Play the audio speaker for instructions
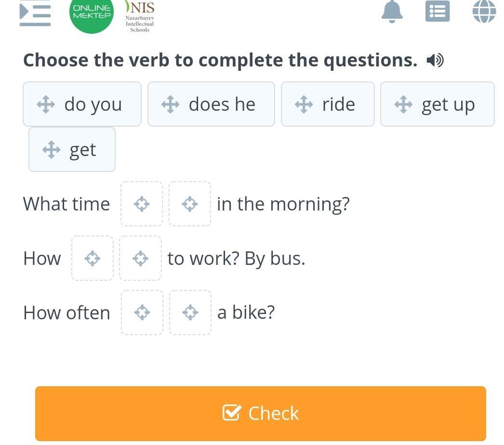504x445 pixels. [435, 60]
